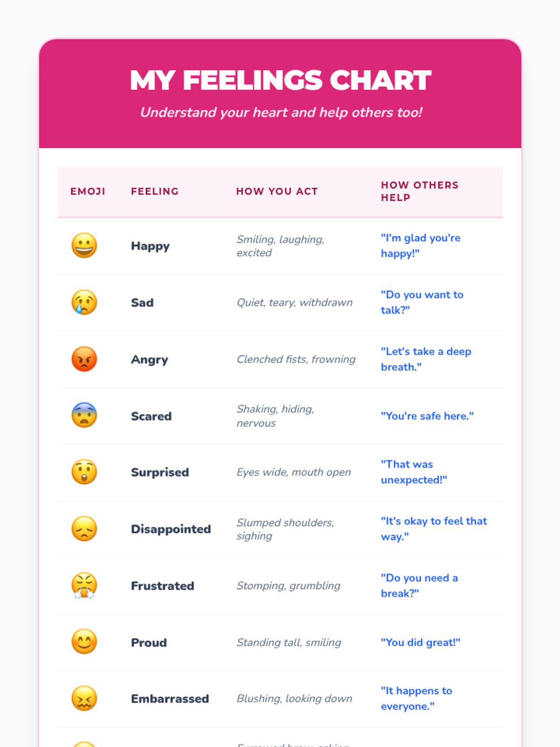Screen dimensions: 560x747
Task: Click the "You're safe here." quote
Action: point(427,416)
